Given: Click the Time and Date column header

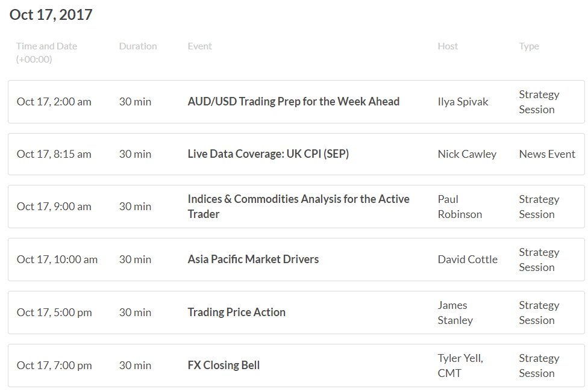Looking at the screenshot, I should (46, 52).
